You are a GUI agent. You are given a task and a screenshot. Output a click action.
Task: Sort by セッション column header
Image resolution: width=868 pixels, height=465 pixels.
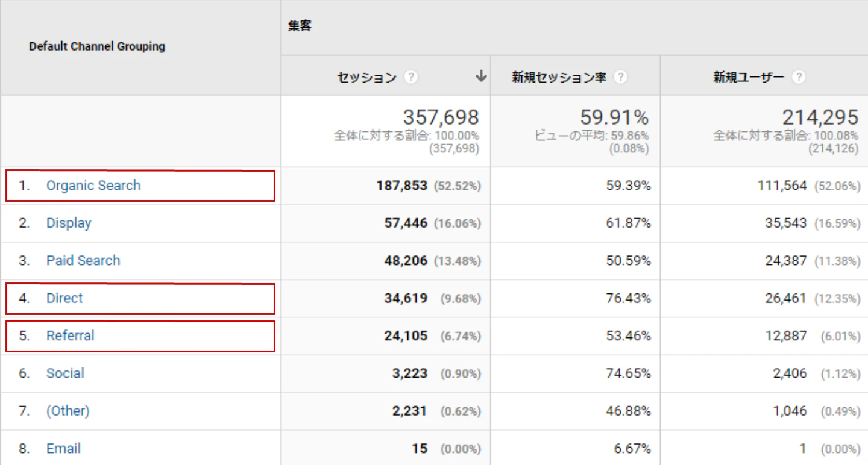click(366, 77)
